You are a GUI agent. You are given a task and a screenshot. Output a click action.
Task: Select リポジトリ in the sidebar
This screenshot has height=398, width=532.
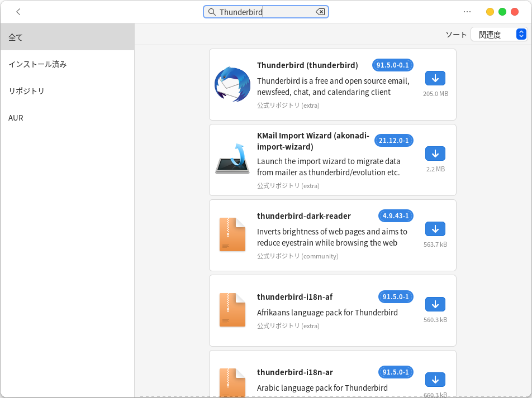click(67, 91)
